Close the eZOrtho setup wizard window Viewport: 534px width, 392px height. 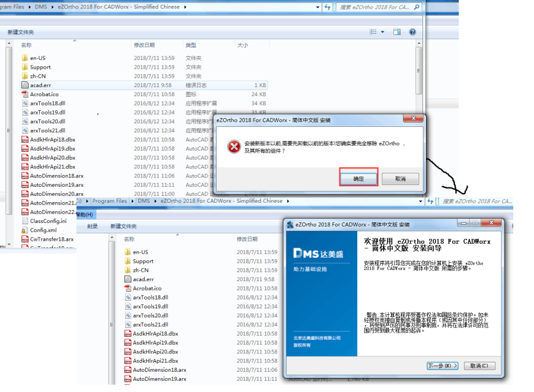pos(491,223)
